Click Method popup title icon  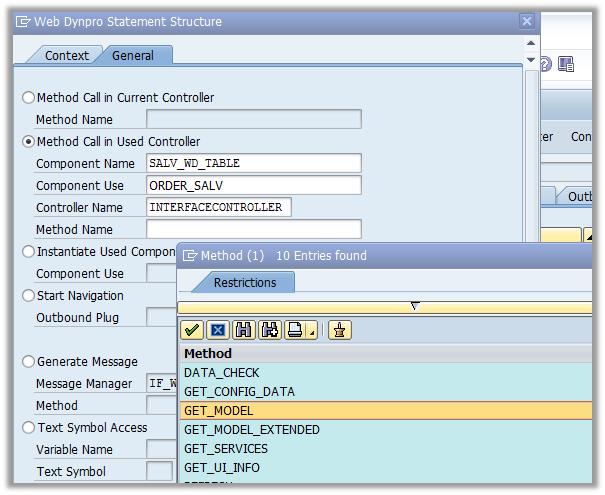[190, 255]
